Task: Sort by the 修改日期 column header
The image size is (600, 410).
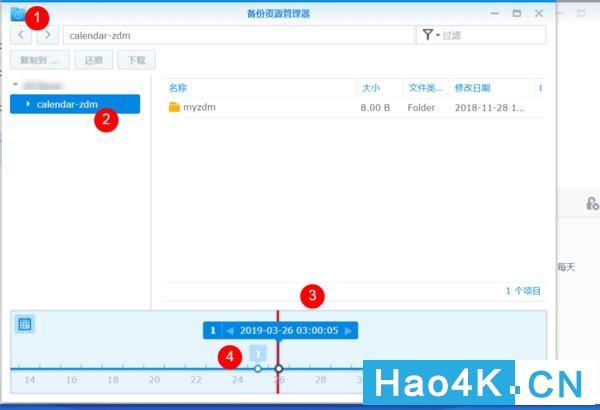Action: [x=472, y=88]
